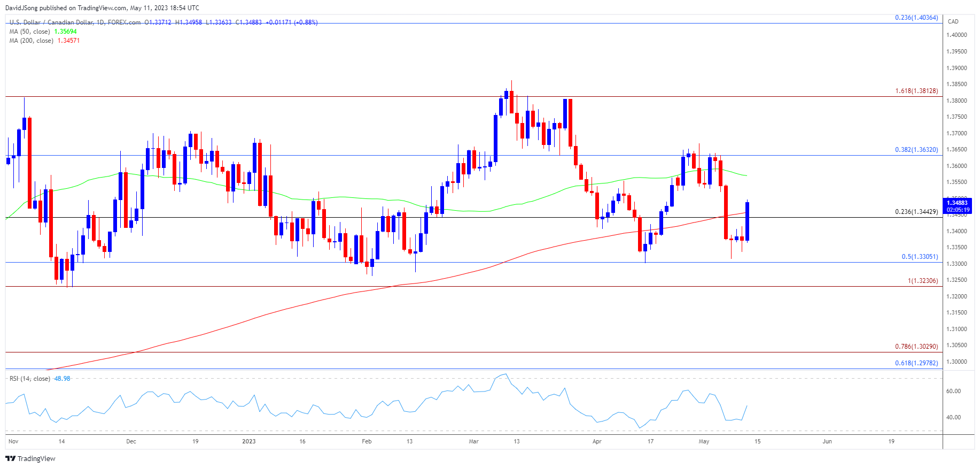Click the 0.786(1.30290) Fibonacci label

point(916,347)
